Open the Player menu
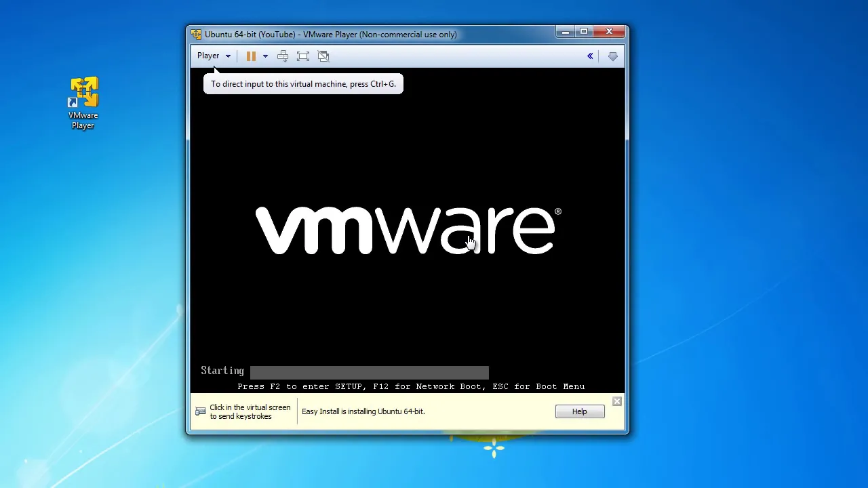Viewport: 868px width, 488px height. pos(214,56)
